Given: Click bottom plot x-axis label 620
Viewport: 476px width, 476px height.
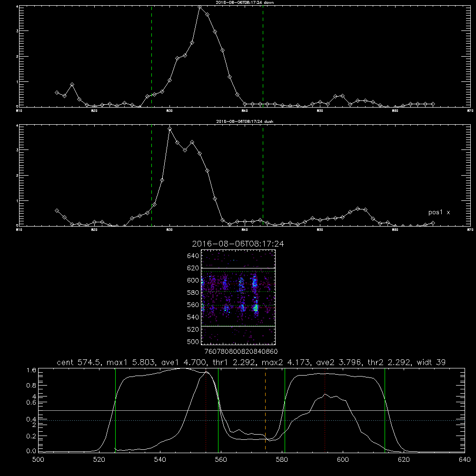Looking at the screenshot, I should click(404, 460).
